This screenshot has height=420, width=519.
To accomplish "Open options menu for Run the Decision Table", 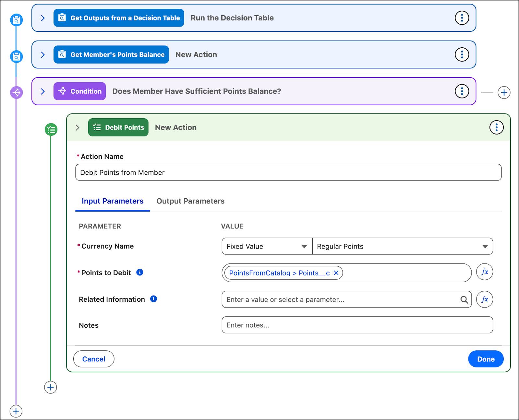I will click(x=462, y=18).
